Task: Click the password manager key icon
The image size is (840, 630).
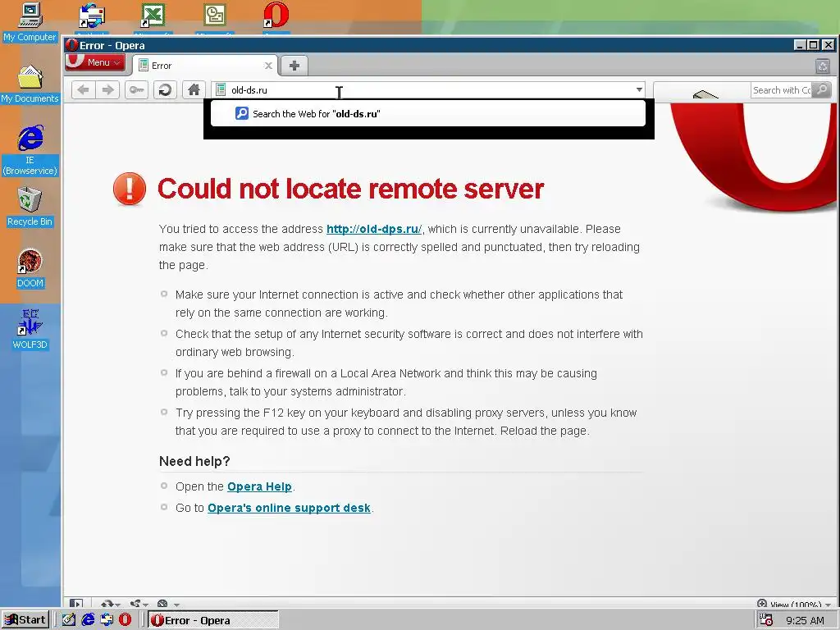Action: click(137, 90)
